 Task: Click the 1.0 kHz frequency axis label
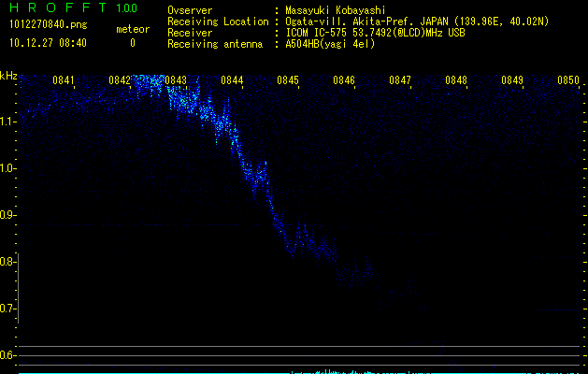coord(8,168)
